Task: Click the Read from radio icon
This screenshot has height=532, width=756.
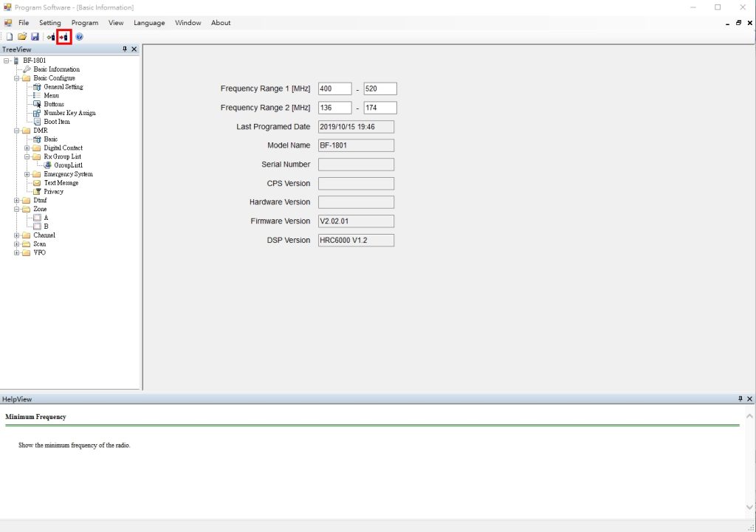Action: (x=51, y=37)
